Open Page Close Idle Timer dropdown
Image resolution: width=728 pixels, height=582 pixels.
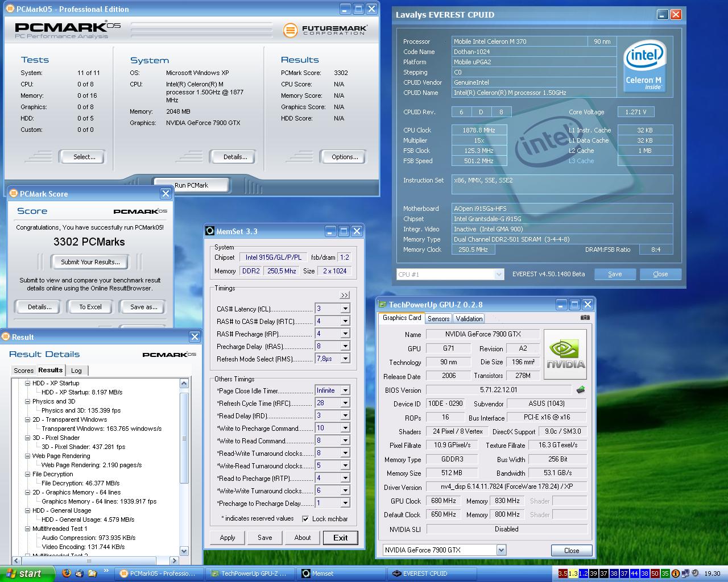click(345, 390)
